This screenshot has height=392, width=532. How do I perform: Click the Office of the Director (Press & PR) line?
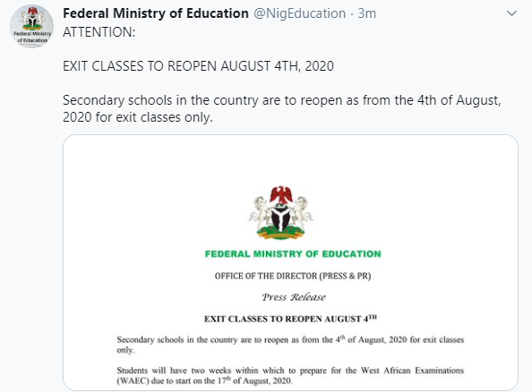[293, 276]
